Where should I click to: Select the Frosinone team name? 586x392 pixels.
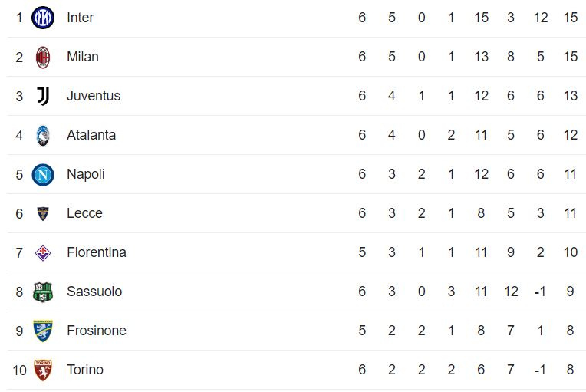97,331
